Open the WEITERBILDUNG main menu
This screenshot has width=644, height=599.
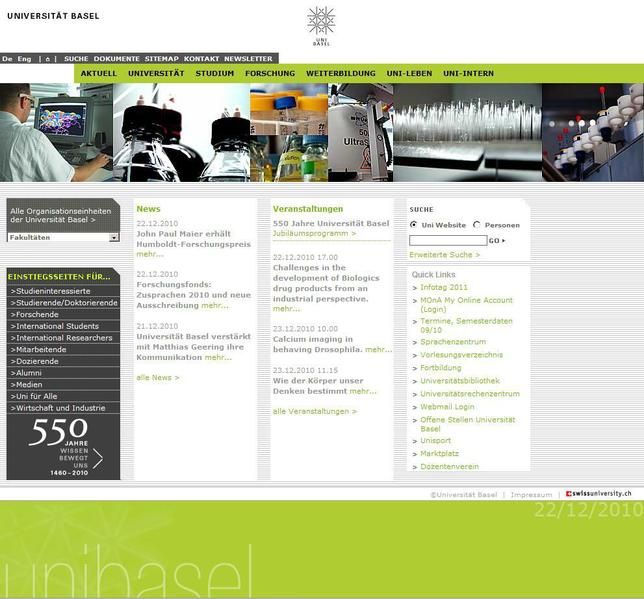tap(340, 74)
